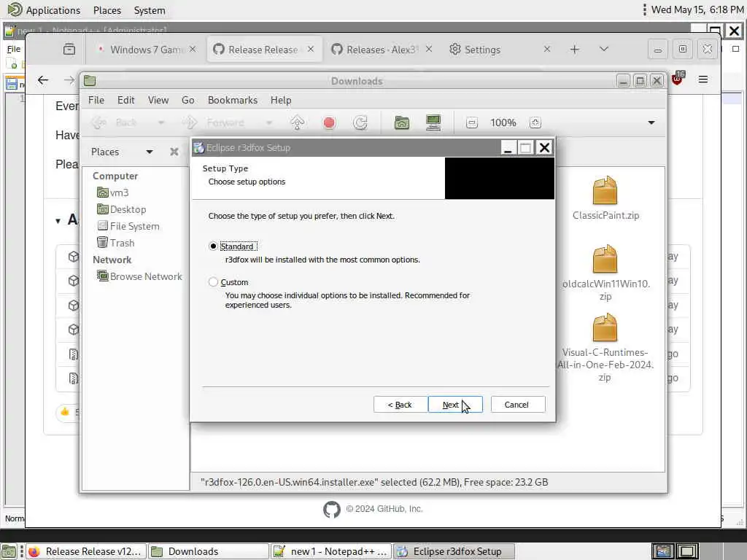Collapse the Assets disclosure triangle
The image size is (747, 560).
click(x=58, y=220)
